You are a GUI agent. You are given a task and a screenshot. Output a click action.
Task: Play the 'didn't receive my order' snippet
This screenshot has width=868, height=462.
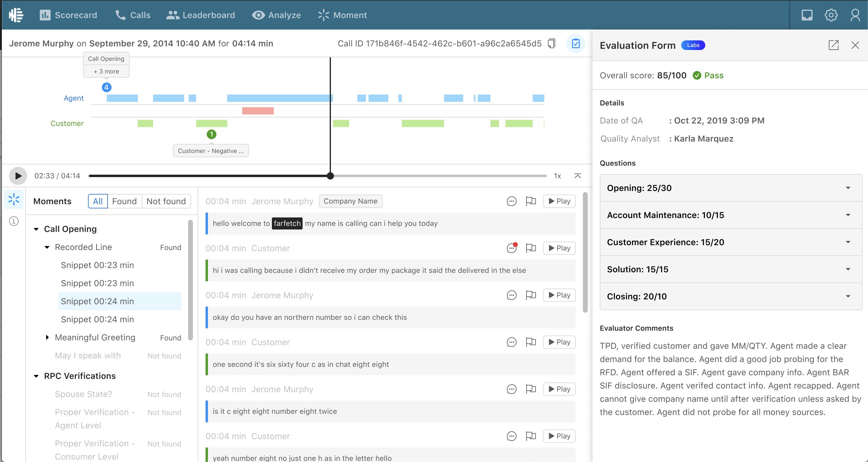pos(559,248)
